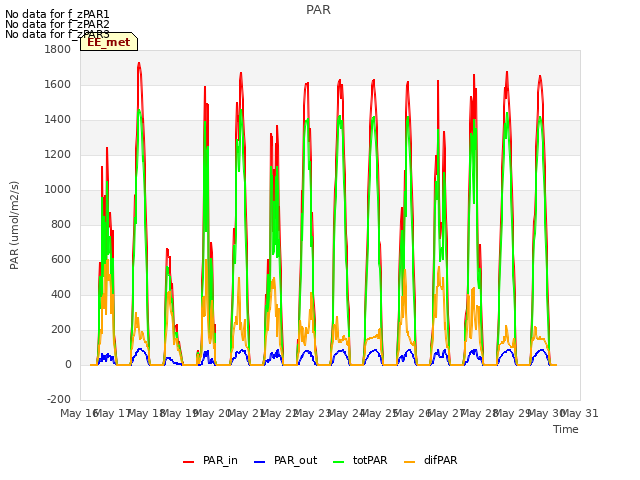This screenshot has width=640, height=480.
Task: Click the 1000 y-axis tick label
Action: (x=58, y=190)
